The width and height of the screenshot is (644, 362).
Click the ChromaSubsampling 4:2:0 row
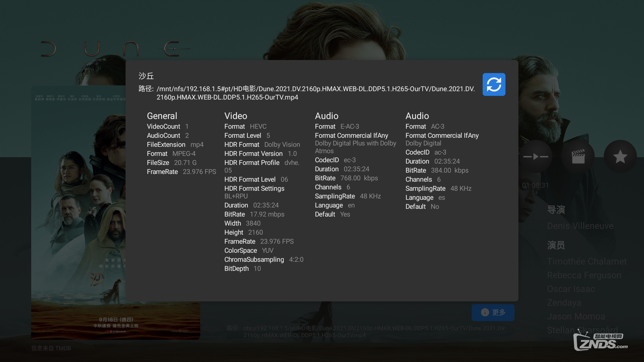click(264, 259)
